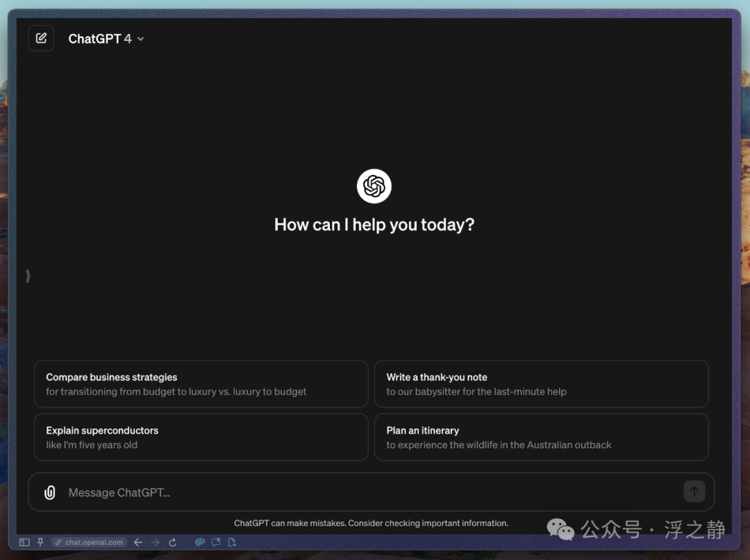Open the ChatGPT 4 model dropdown
750x560 pixels.
[106, 39]
